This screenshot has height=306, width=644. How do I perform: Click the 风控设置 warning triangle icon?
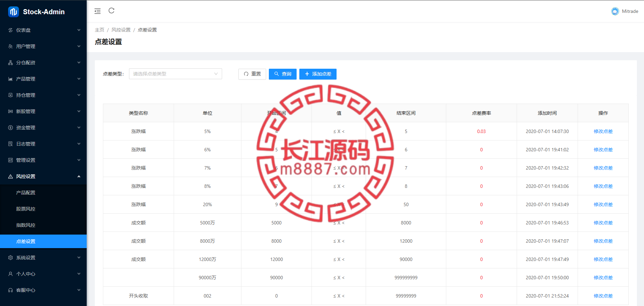pos(10,176)
